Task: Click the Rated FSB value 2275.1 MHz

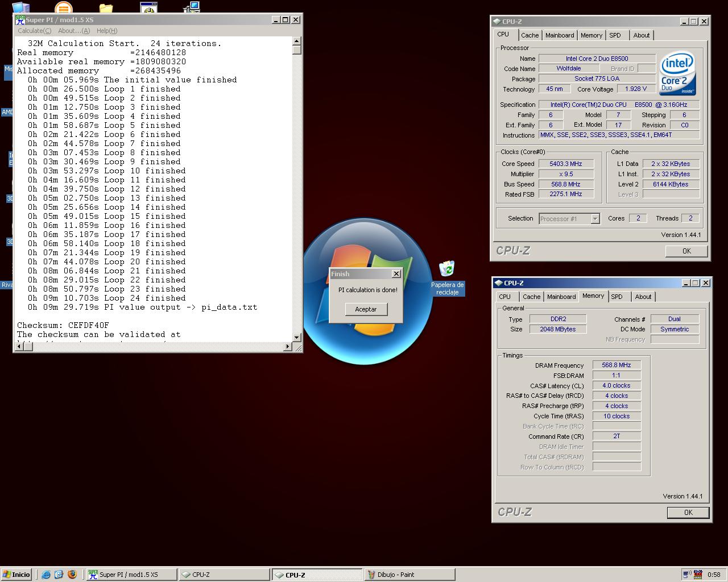Action: [x=566, y=194]
